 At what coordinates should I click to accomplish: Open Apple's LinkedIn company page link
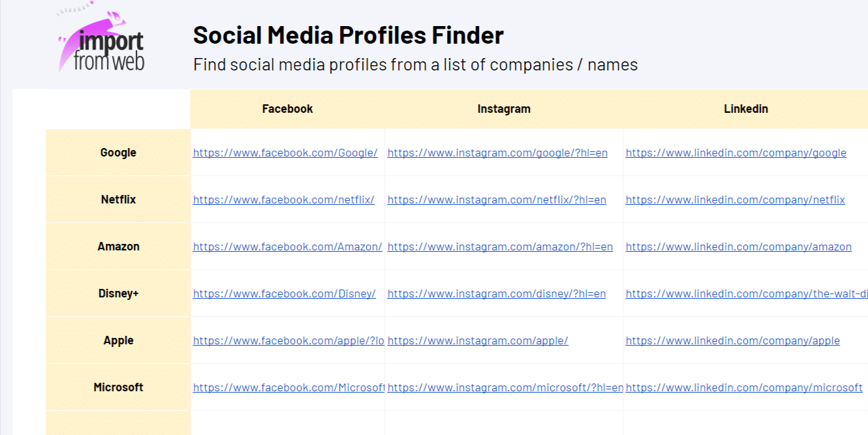coord(732,340)
